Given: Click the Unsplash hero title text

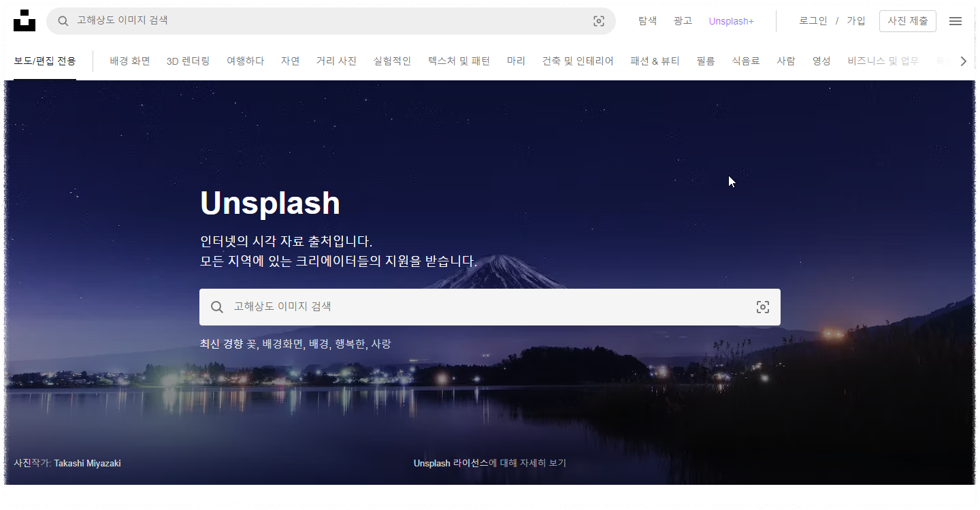Looking at the screenshot, I should 270,204.
